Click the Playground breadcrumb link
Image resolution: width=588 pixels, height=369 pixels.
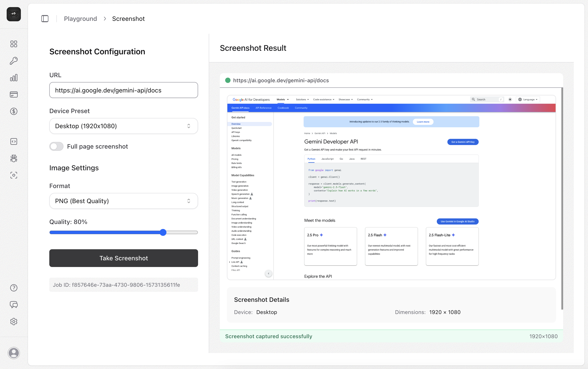click(x=80, y=19)
